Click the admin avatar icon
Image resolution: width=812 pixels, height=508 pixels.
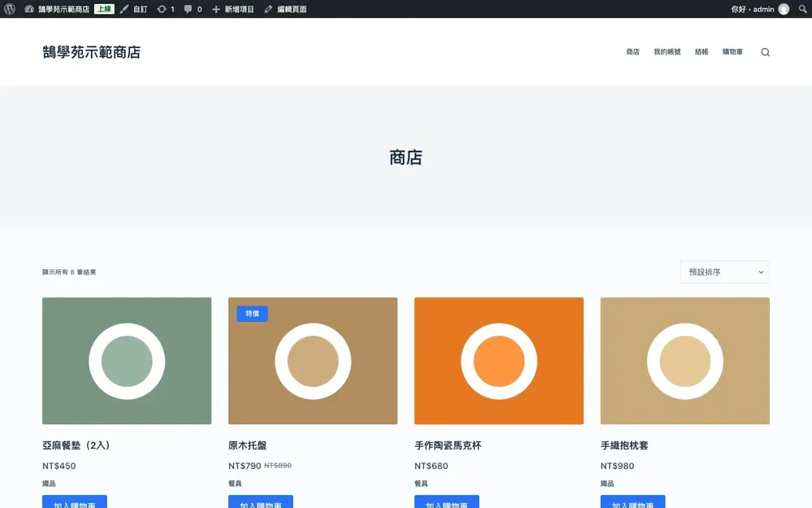point(784,9)
